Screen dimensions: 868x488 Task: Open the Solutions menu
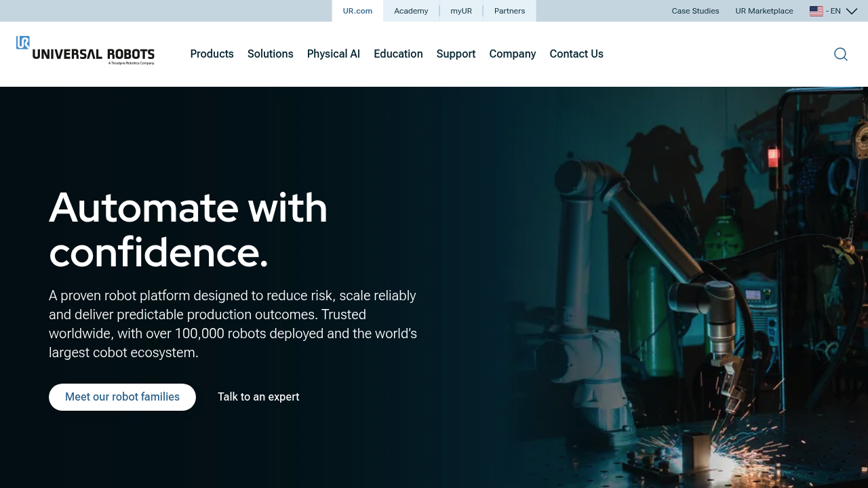point(270,54)
